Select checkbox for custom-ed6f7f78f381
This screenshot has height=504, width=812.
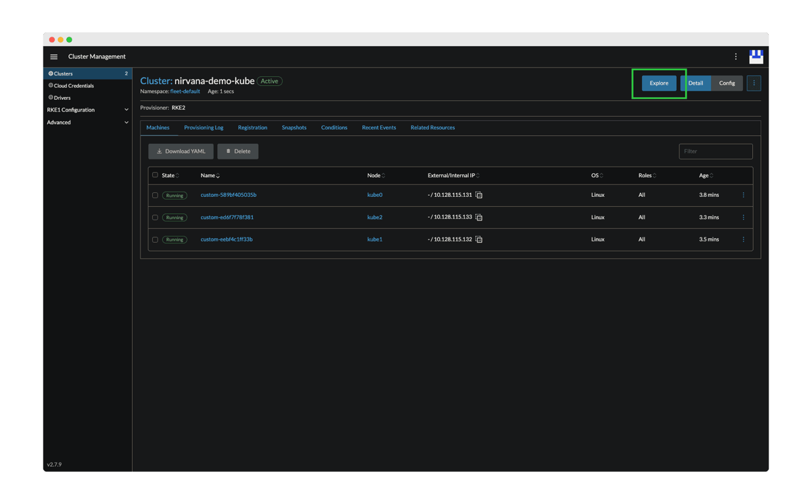pyautogui.click(x=156, y=218)
